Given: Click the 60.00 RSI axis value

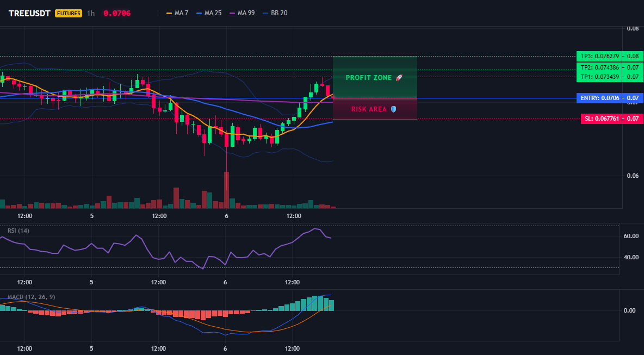Looking at the screenshot, I should point(631,236).
